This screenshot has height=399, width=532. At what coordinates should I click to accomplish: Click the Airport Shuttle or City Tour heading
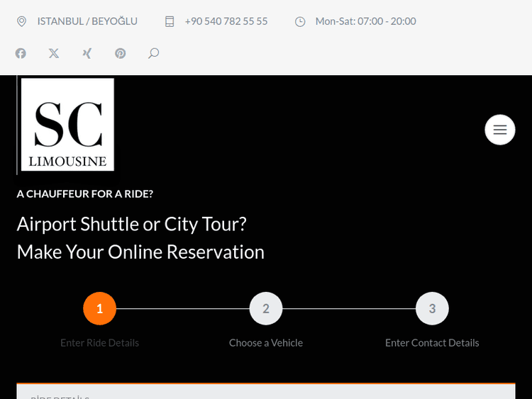click(132, 224)
